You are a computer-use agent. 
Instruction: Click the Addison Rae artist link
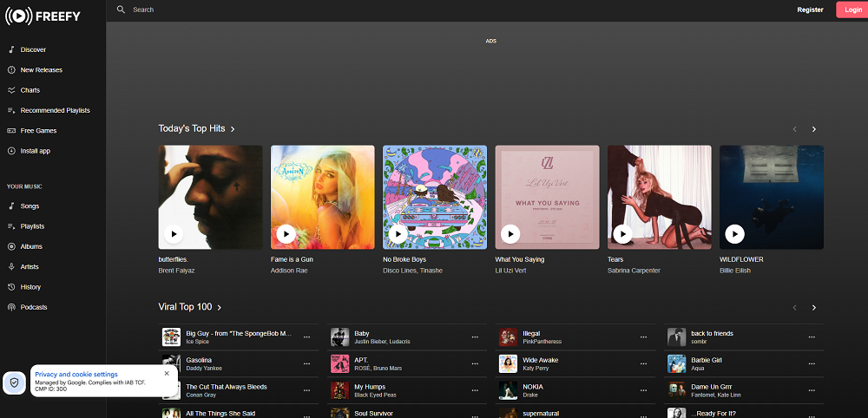(x=289, y=271)
